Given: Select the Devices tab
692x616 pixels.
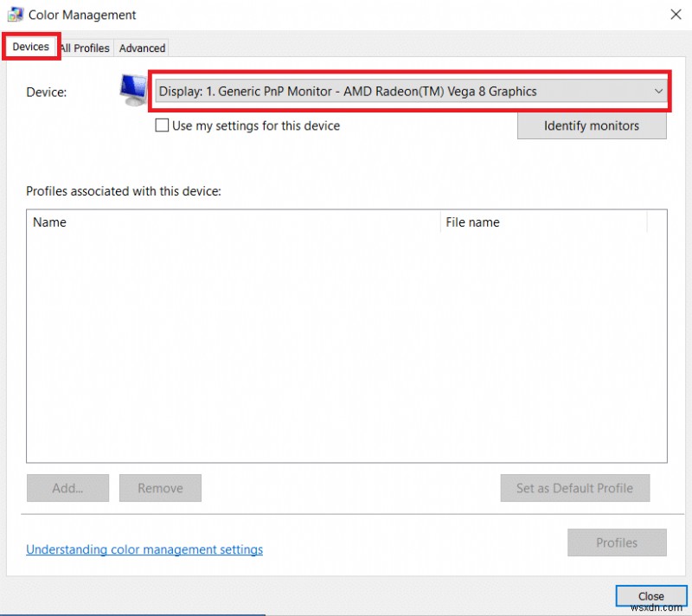Looking at the screenshot, I should point(30,47).
